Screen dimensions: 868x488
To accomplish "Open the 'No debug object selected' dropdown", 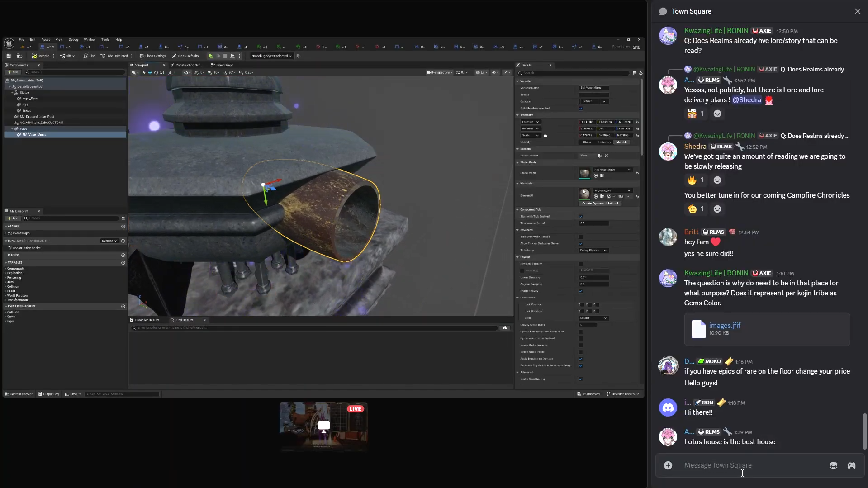I will [x=271, y=56].
